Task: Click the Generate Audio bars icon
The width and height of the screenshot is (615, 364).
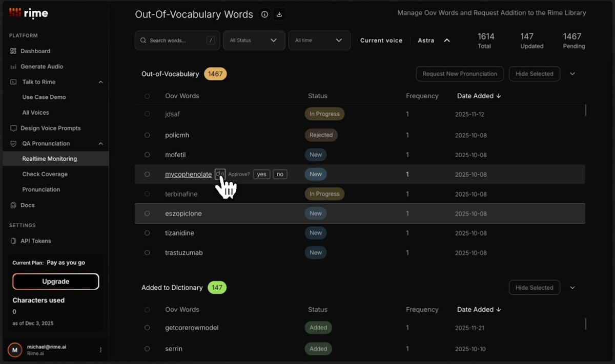Action: (13, 67)
